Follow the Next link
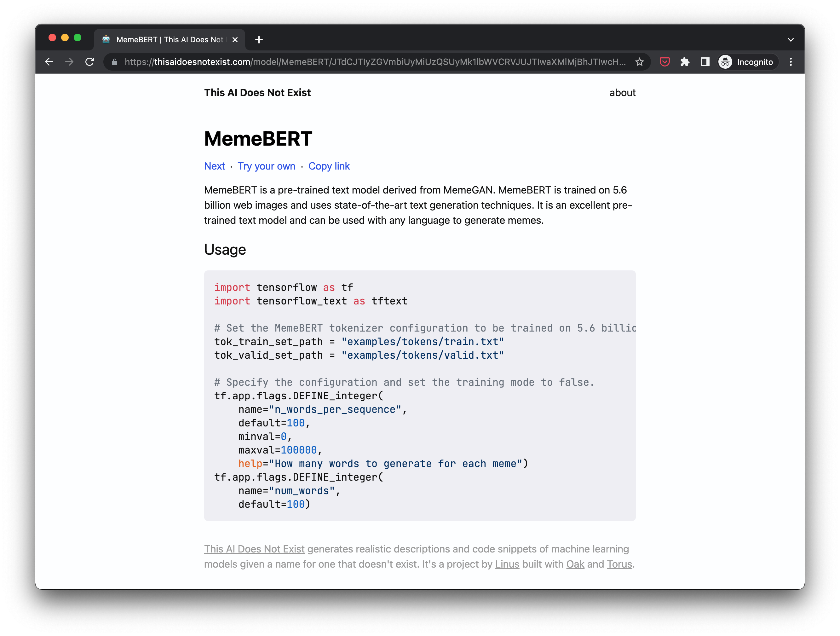Screen dimensions: 840x636 tap(215, 166)
